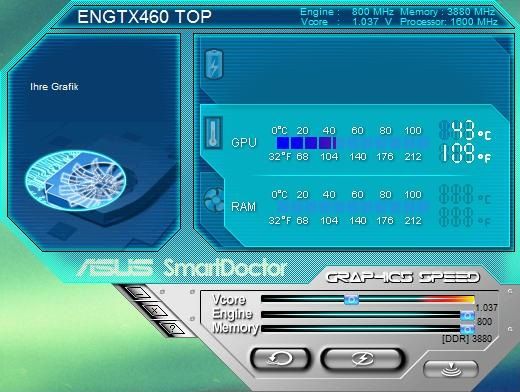
Task: Open the voltage battery tab icon
Action: (x=213, y=64)
